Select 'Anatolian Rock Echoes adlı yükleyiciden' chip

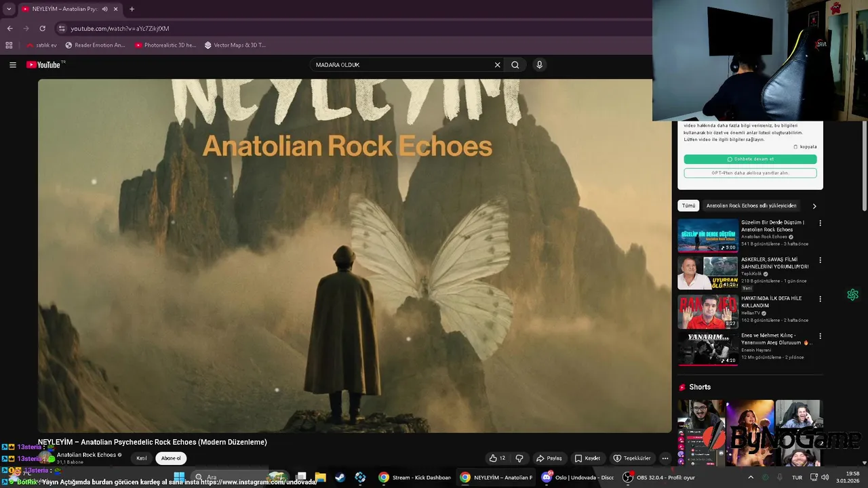751,205
